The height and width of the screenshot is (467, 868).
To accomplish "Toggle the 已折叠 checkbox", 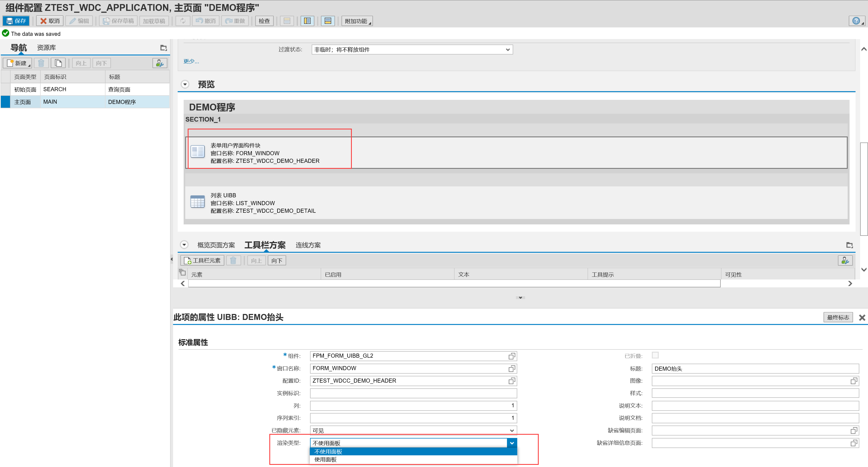I will [655, 355].
